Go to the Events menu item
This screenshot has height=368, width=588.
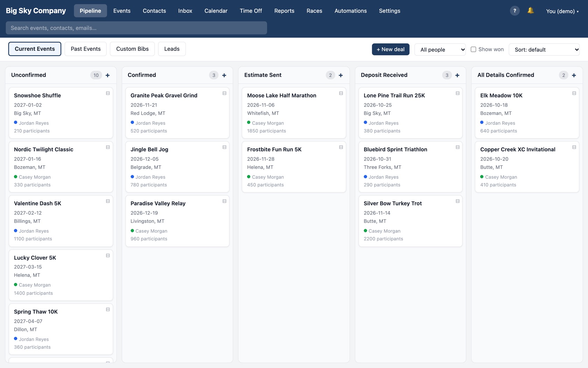click(122, 11)
